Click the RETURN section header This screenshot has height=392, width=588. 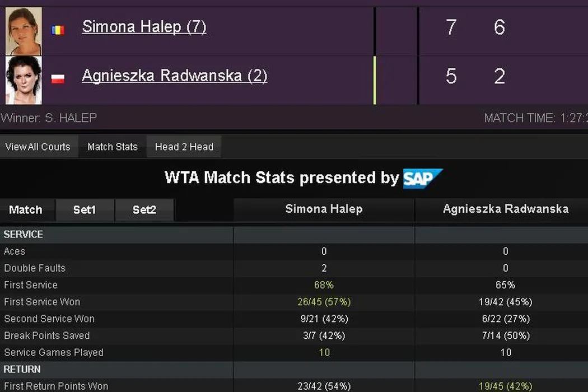[22, 369]
